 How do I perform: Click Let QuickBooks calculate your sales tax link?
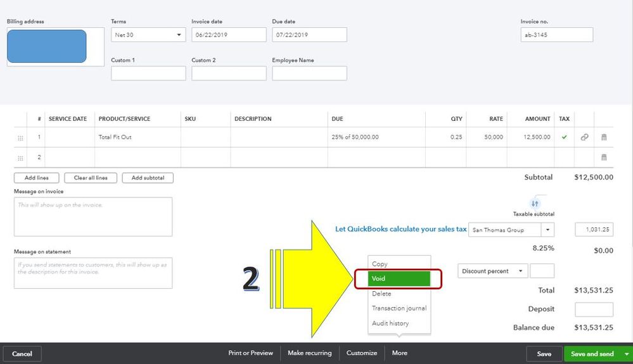pos(401,229)
